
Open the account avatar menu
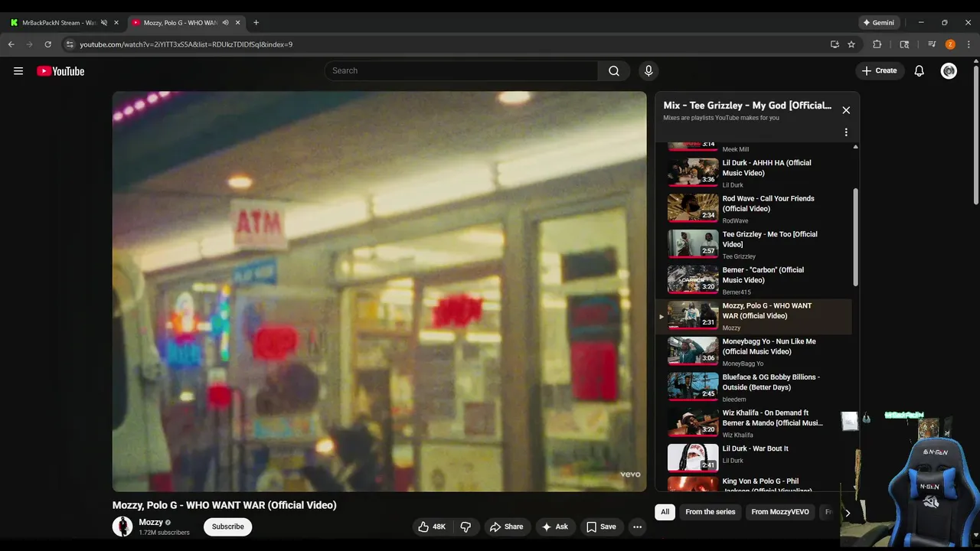[x=949, y=70]
